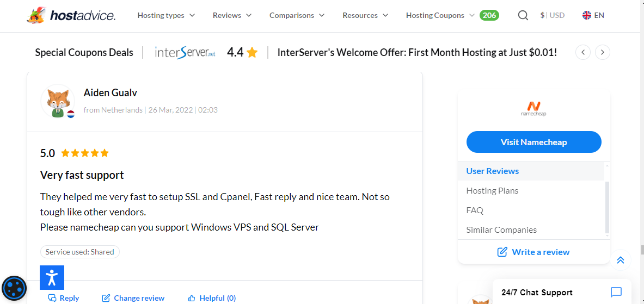Show previous coupon deal arrow

[583, 52]
